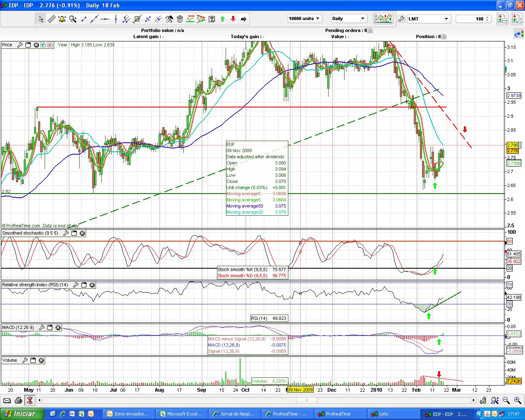Select the green up arrow marker tool
The height and width of the screenshot is (420, 525).
[x=222, y=19]
